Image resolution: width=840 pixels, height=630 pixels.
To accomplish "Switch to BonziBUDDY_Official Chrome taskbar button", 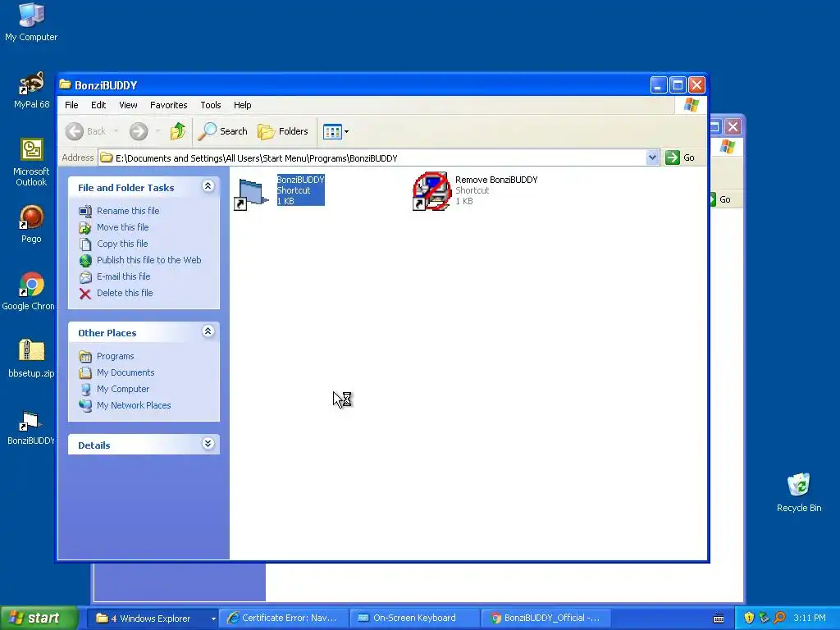I will tap(545, 619).
